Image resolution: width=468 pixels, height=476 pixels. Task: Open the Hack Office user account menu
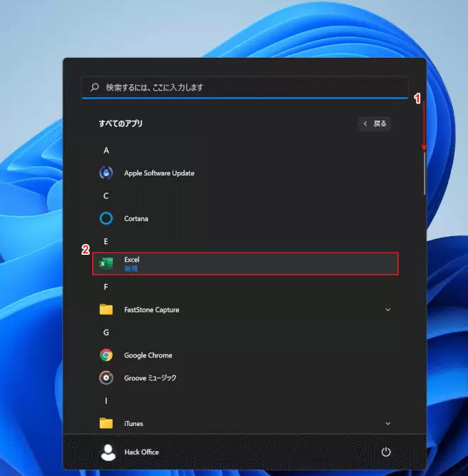coord(132,452)
